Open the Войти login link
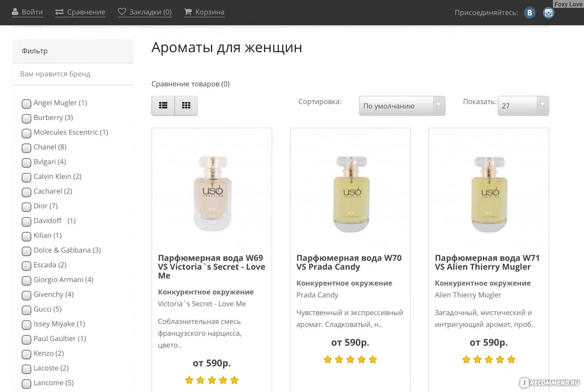The height and width of the screenshot is (392, 584). coord(32,12)
